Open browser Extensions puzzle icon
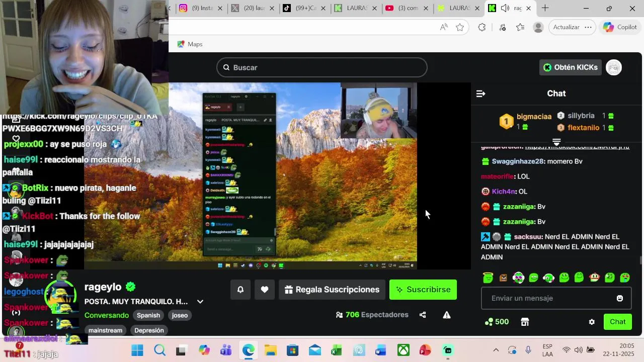This screenshot has width=644, height=362. point(482,27)
